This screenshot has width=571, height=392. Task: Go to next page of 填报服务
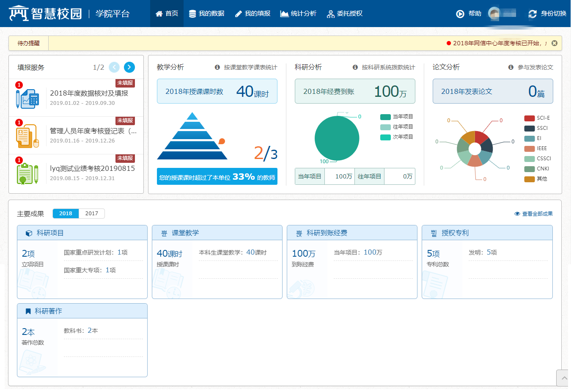click(129, 67)
